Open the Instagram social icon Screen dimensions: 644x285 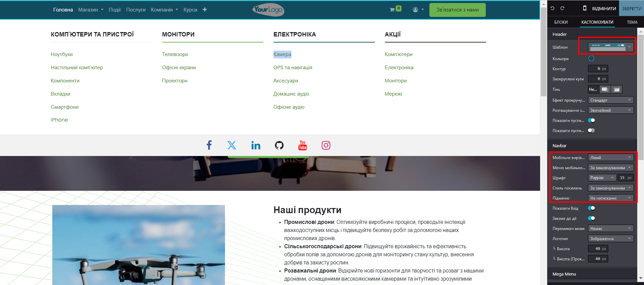click(326, 145)
